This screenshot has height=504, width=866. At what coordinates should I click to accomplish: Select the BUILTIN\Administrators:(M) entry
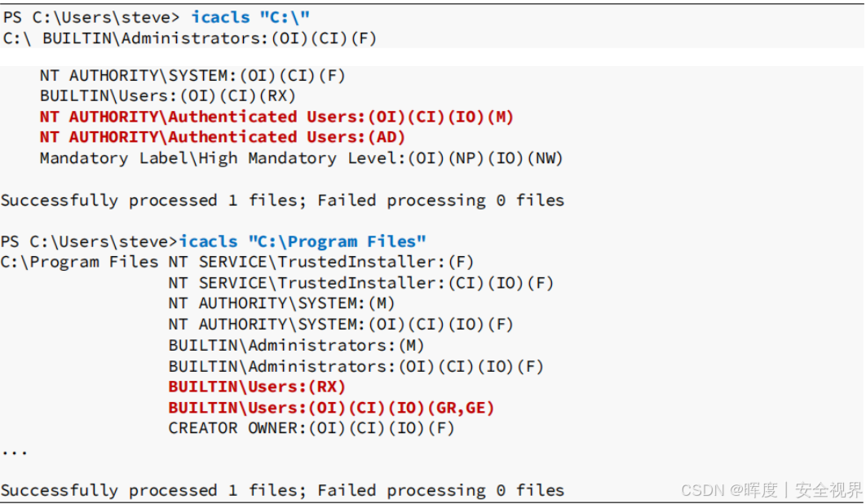[x=296, y=345]
